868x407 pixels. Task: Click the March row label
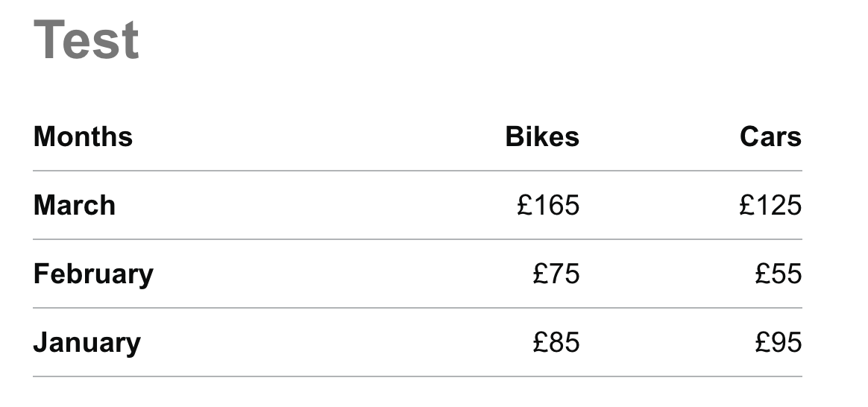(75, 206)
